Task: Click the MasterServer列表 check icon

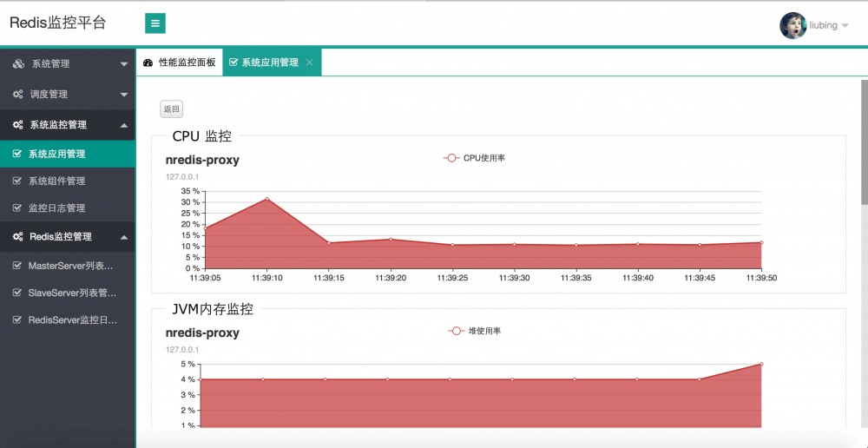Action: pyautogui.click(x=17, y=266)
